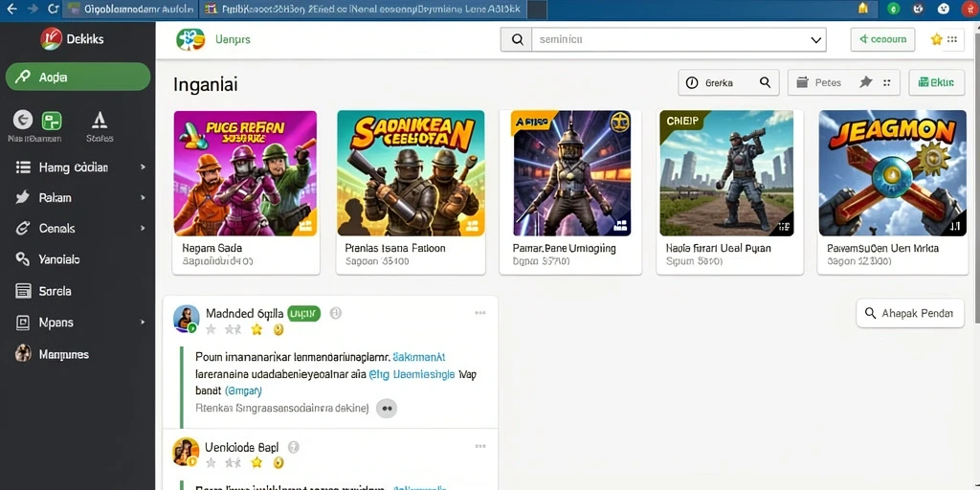The height and width of the screenshot is (490, 980).
Task: Click the Uanprs logo icon in header
Action: pos(190,39)
